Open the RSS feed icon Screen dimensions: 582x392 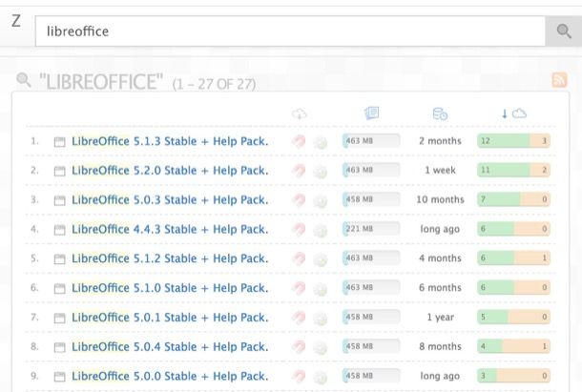pos(559,80)
